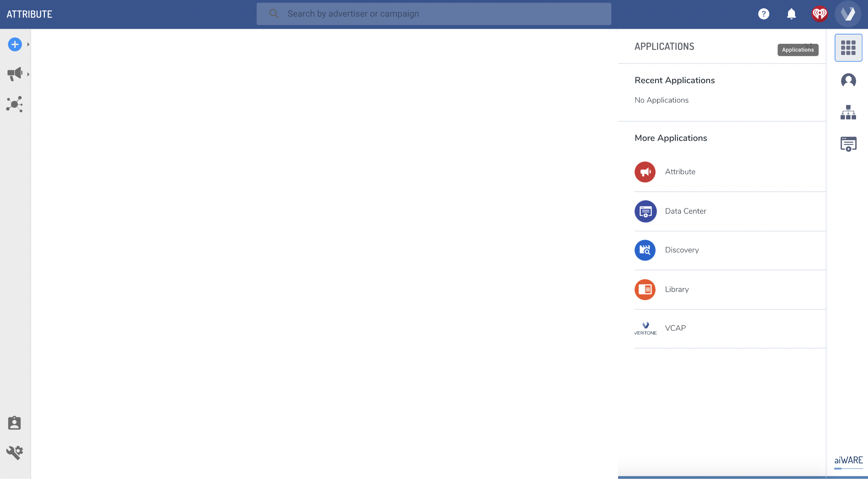Click the blue plus create button
Viewport: 868px width, 480px height.
(x=15, y=45)
